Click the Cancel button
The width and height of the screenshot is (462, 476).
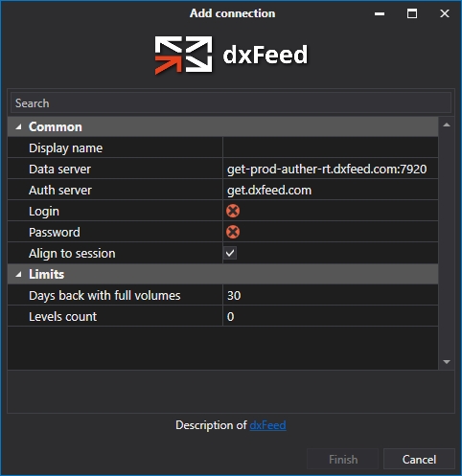click(419, 459)
